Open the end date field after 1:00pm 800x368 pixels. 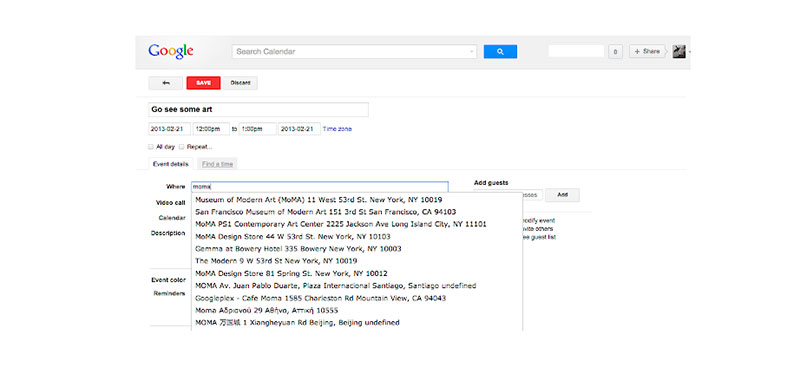(299, 129)
